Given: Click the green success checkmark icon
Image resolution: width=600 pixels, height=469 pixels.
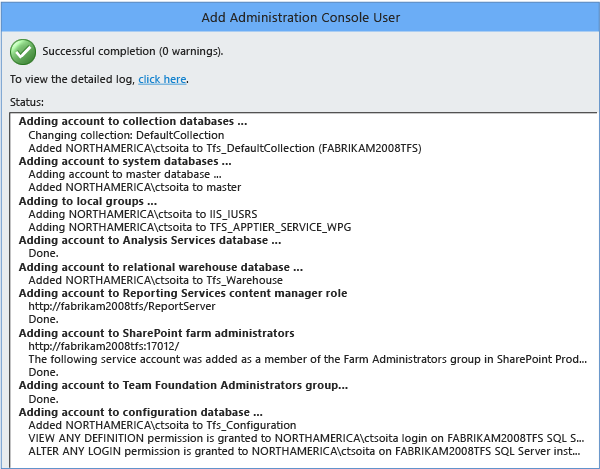Looking at the screenshot, I should [23, 51].
